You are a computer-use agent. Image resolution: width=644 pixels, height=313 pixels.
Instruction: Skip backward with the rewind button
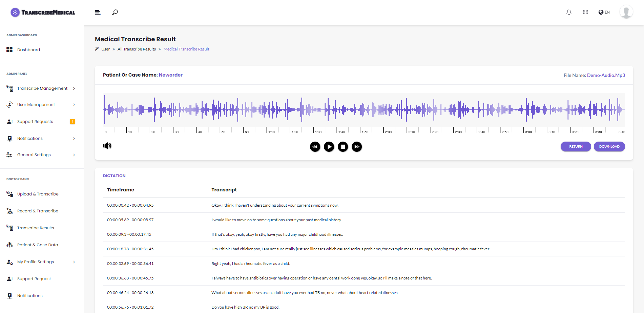[315, 147]
